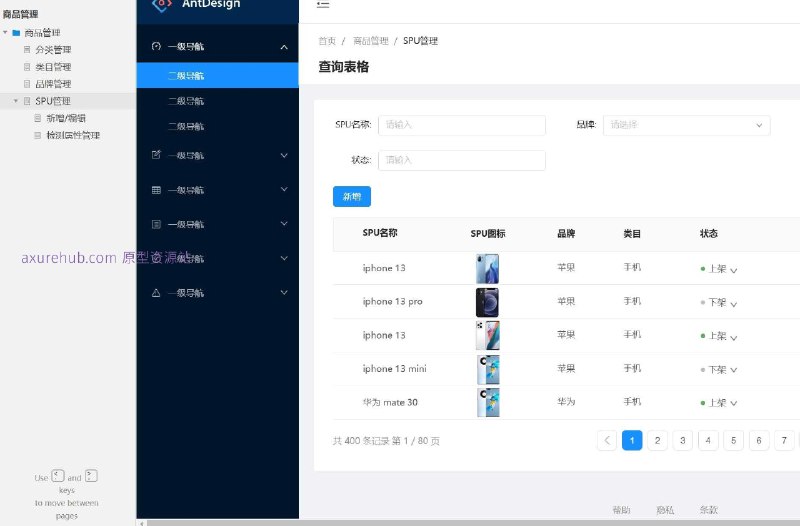Click the iphone 13 pro name cell

[x=392, y=302]
